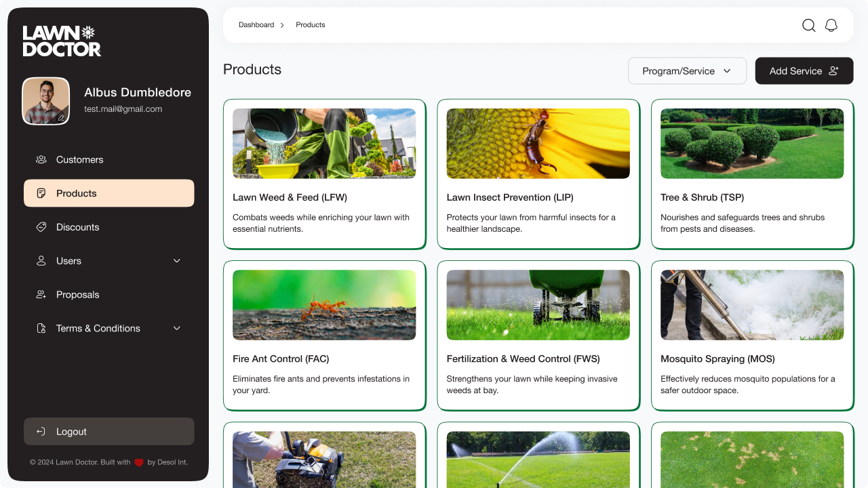This screenshot has height=488, width=868.
Task: Log out using the Logout button
Action: click(x=109, y=432)
